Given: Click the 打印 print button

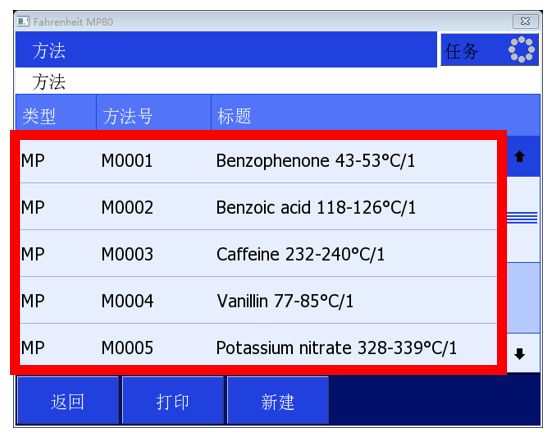Looking at the screenshot, I should click(173, 400).
